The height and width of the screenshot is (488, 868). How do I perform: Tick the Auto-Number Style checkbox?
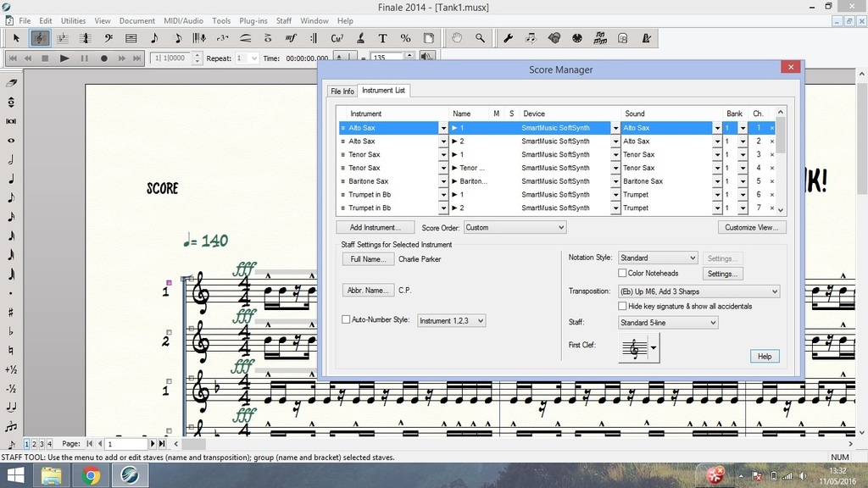coord(346,319)
